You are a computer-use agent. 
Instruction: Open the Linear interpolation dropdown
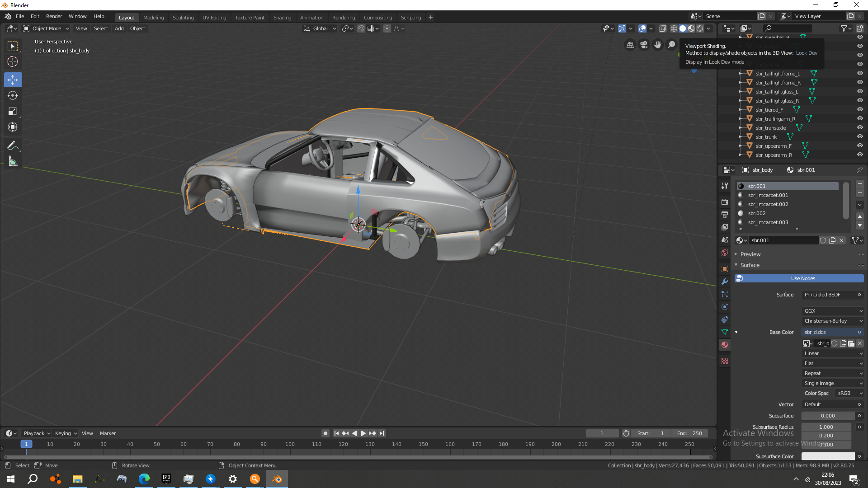pos(833,353)
